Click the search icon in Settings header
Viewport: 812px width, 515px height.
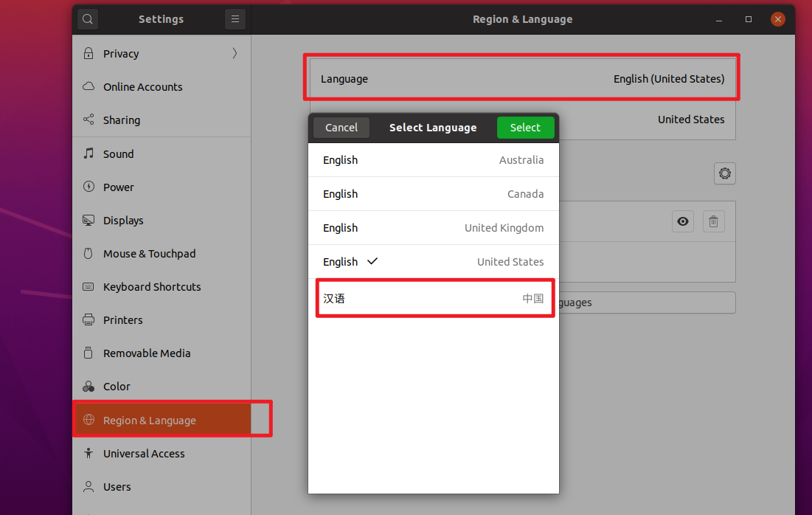88,19
